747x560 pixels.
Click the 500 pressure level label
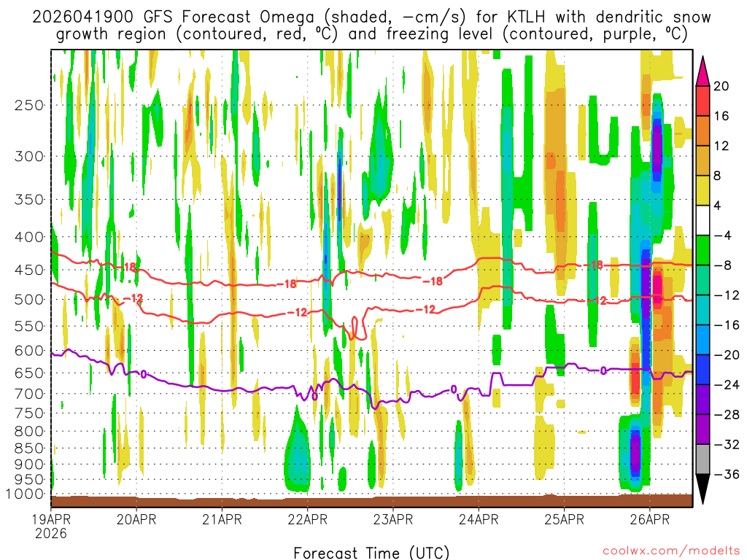(29, 300)
